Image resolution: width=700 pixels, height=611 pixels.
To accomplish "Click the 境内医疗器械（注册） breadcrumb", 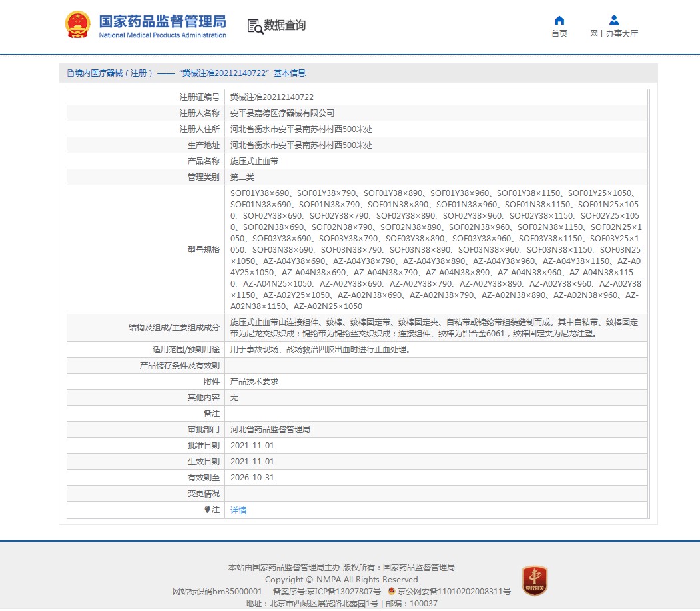I will (114, 73).
